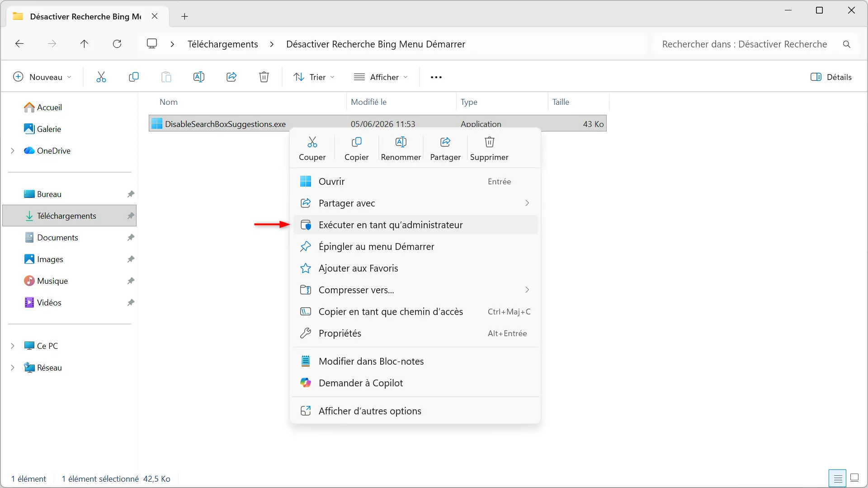Choose Demander à Copilot
The height and width of the screenshot is (488, 868).
tap(415, 383)
